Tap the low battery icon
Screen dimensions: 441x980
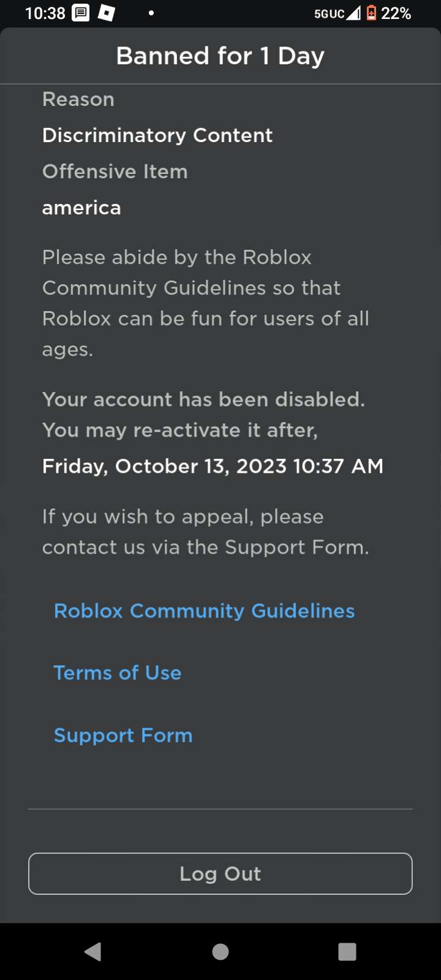[371, 13]
